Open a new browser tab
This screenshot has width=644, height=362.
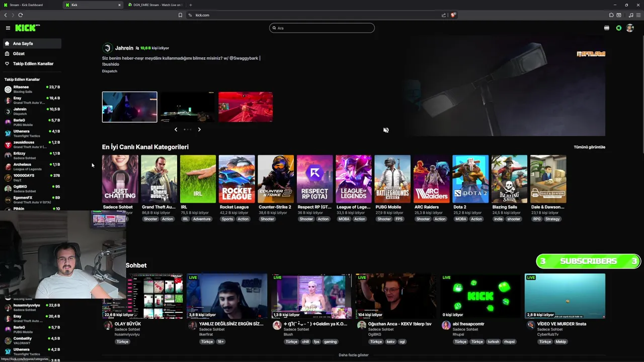[x=190, y=5]
